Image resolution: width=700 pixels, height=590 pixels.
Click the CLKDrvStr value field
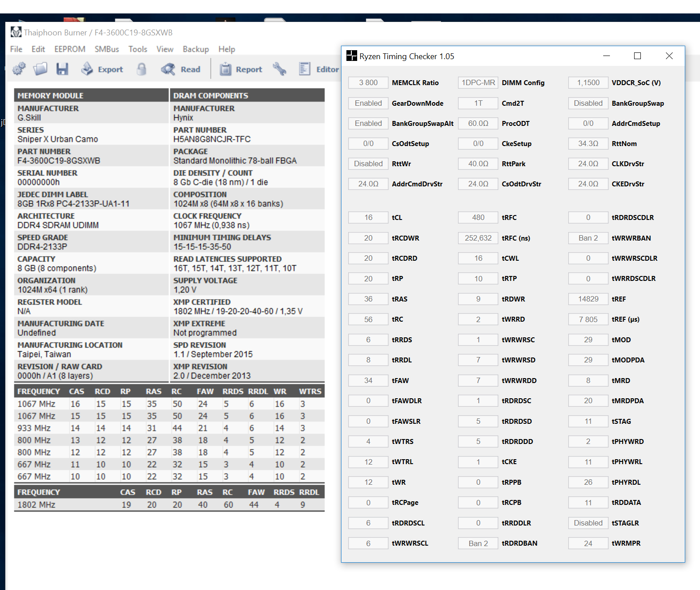[588, 164]
